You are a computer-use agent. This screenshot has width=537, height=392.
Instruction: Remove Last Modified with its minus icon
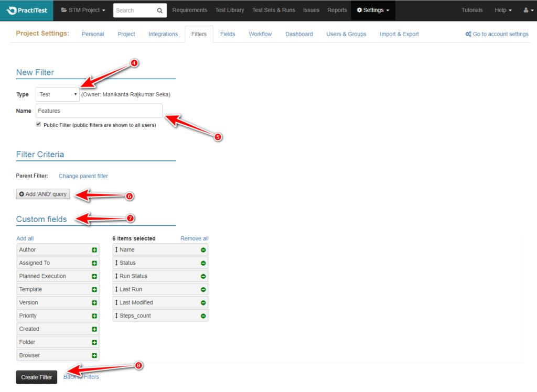pos(202,302)
